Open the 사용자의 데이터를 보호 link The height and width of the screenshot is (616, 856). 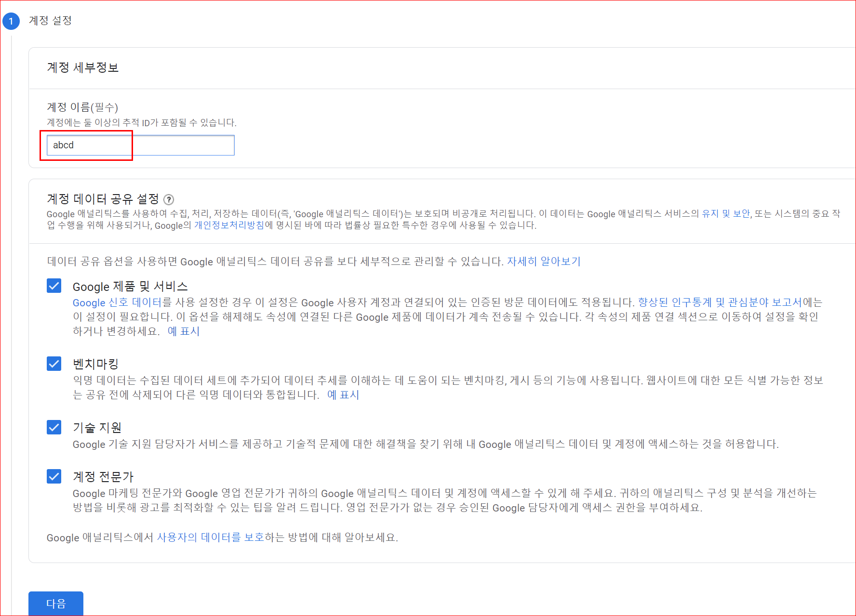[211, 537]
